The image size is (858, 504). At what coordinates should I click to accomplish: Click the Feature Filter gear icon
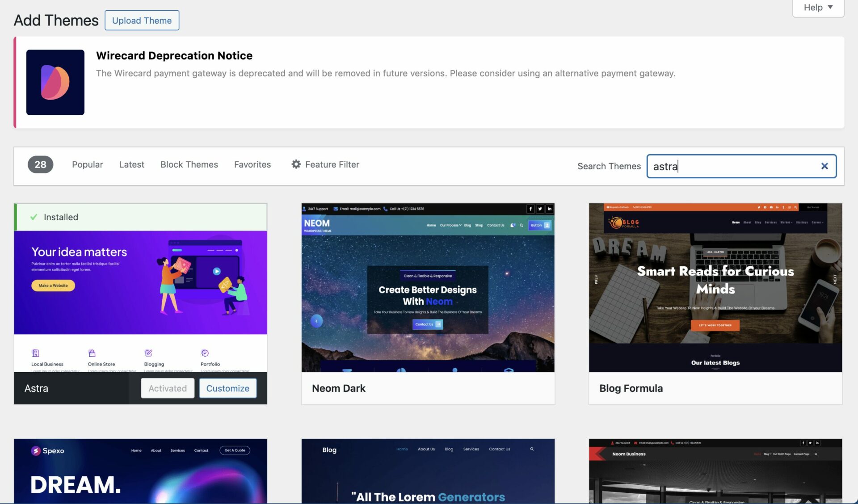(x=296, y=164)
